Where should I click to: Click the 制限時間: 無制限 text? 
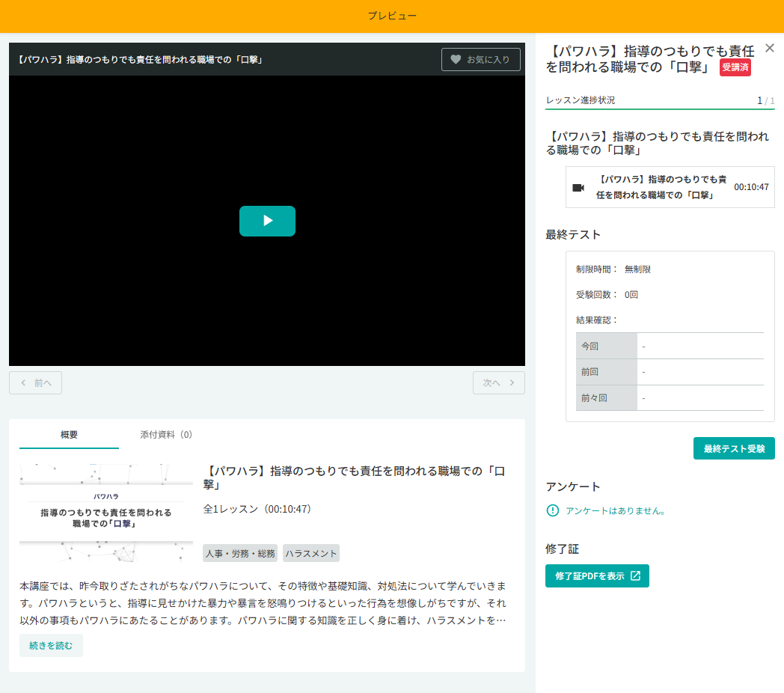click(613, 269)
